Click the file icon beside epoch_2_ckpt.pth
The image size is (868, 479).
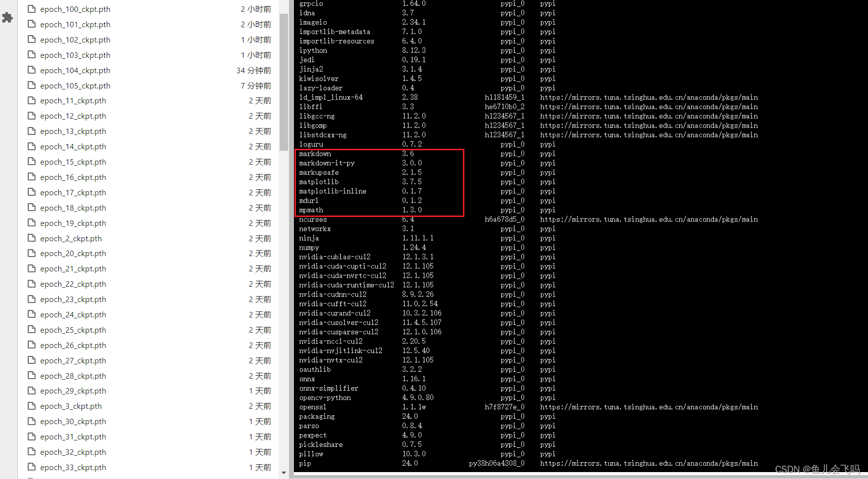(31, 238)
